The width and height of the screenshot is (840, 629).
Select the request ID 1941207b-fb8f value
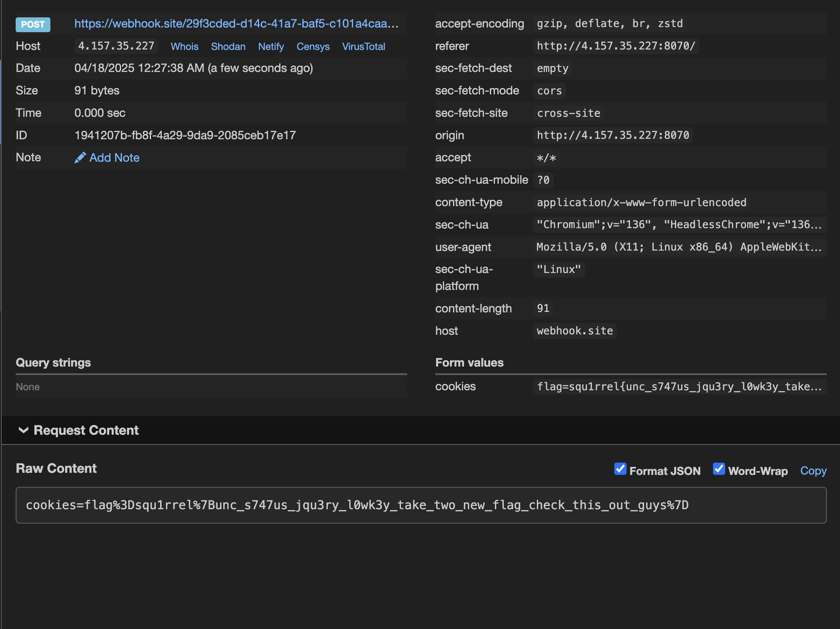pos(185,135)
